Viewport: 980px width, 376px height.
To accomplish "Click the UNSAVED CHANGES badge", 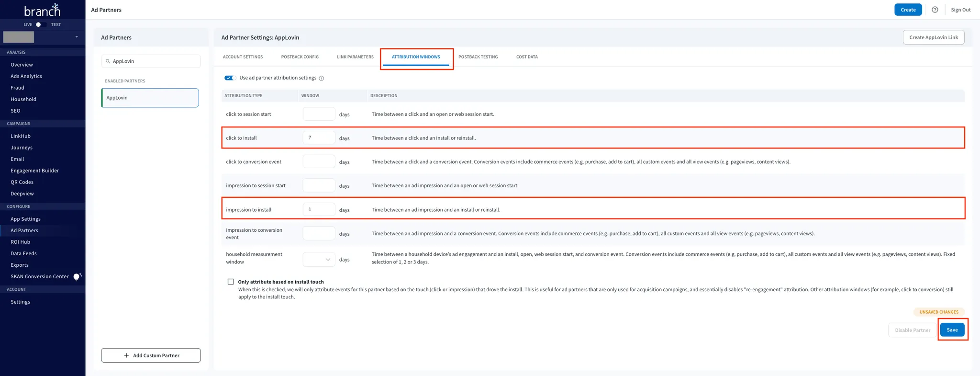I will tap(938, 312).
